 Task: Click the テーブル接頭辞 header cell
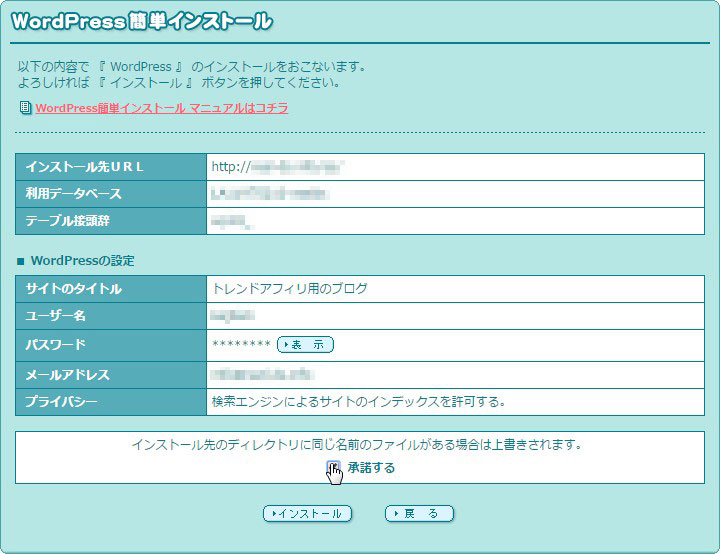111,221
